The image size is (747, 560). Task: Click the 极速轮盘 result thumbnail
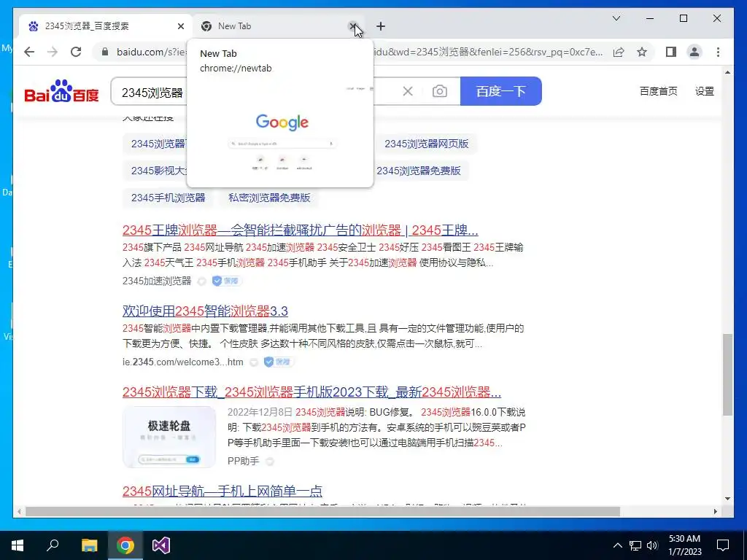click(169, 437)
